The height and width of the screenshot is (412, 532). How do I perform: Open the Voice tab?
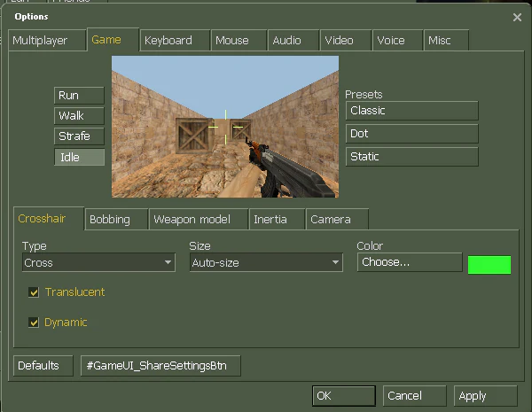click(397, 41)
